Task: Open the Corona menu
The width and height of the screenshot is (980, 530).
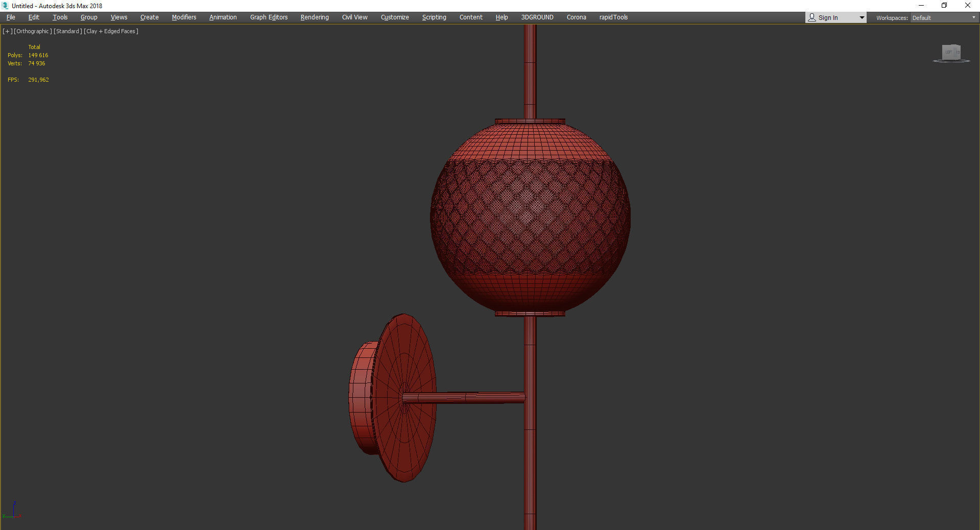Action: click(x=577, y=17)
